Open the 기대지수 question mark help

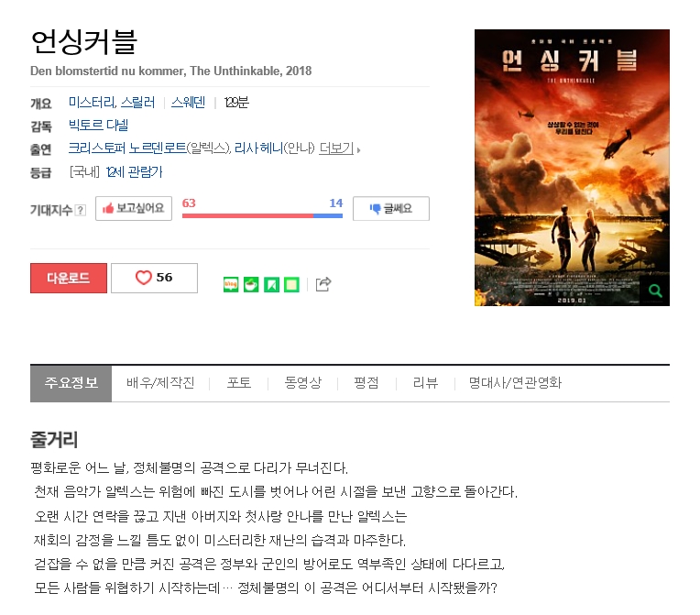coord(81,210)
